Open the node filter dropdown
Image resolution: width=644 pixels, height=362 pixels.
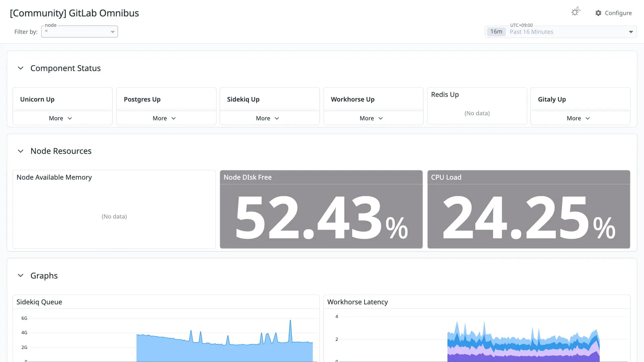pos(79,32)
